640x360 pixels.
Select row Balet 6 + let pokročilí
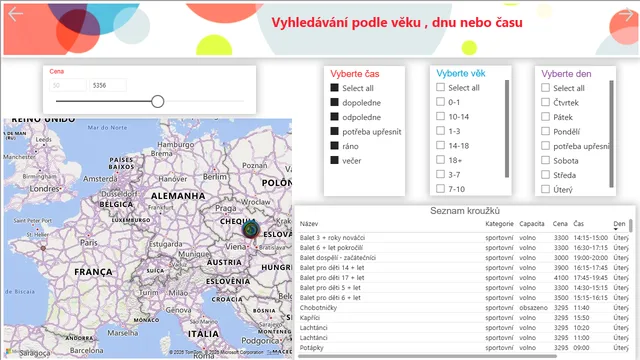click(x=464, y=248)
